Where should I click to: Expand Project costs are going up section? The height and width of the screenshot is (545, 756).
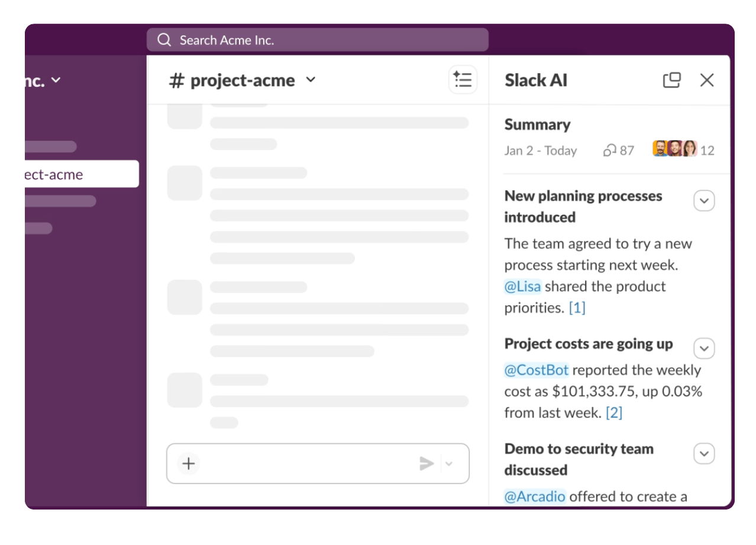[x=704, y=349]
